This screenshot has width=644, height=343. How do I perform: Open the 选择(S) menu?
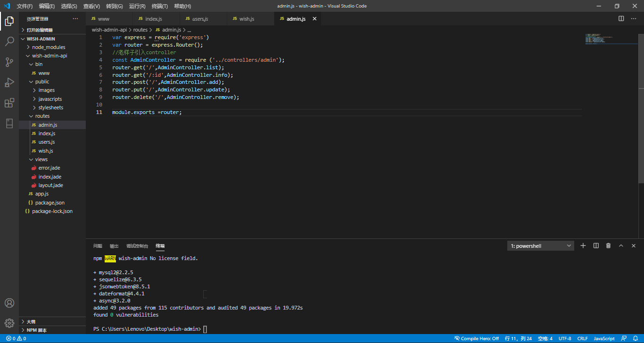point(69,6)
